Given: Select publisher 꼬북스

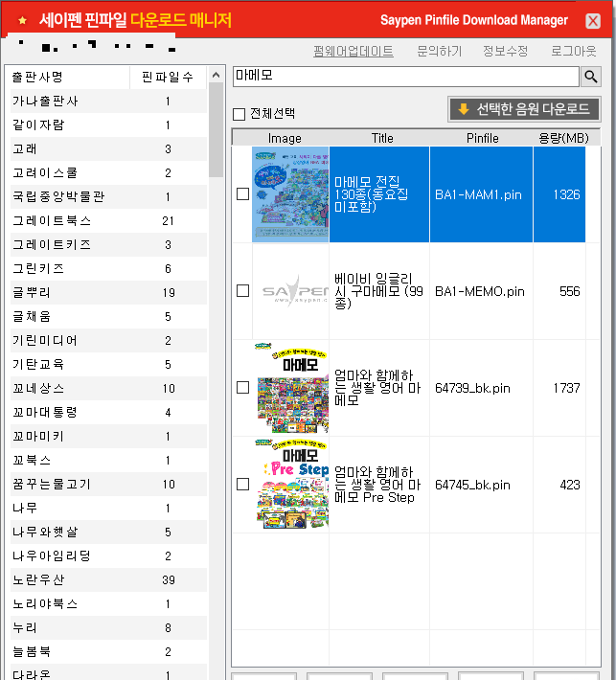Looking at the screenshot, I should pyautogui.click(x=108, y=460).
